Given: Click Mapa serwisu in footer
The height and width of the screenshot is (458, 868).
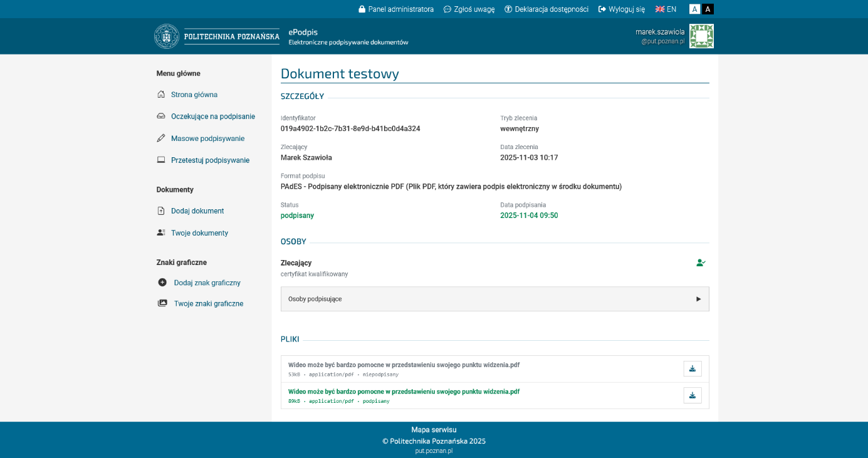Looking at the screenshot, I should (434, 430).
